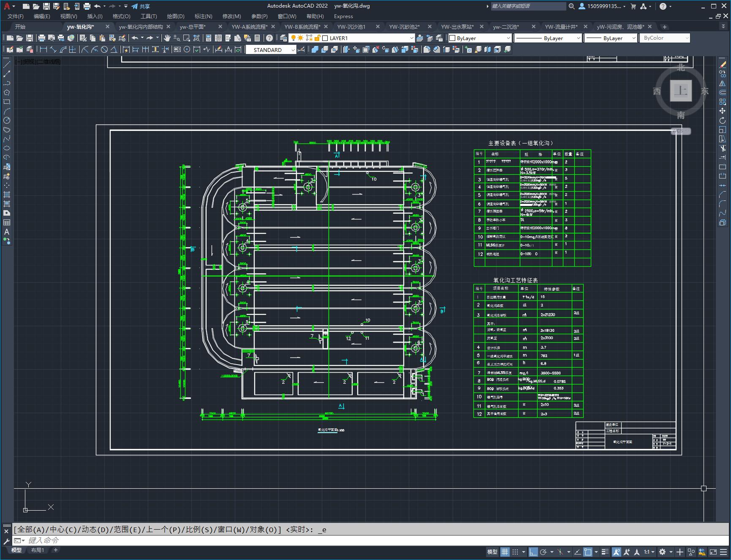Switch to the 布局1 layout tab
This screenshot has height=560, width=731.
tap(38, 550)
